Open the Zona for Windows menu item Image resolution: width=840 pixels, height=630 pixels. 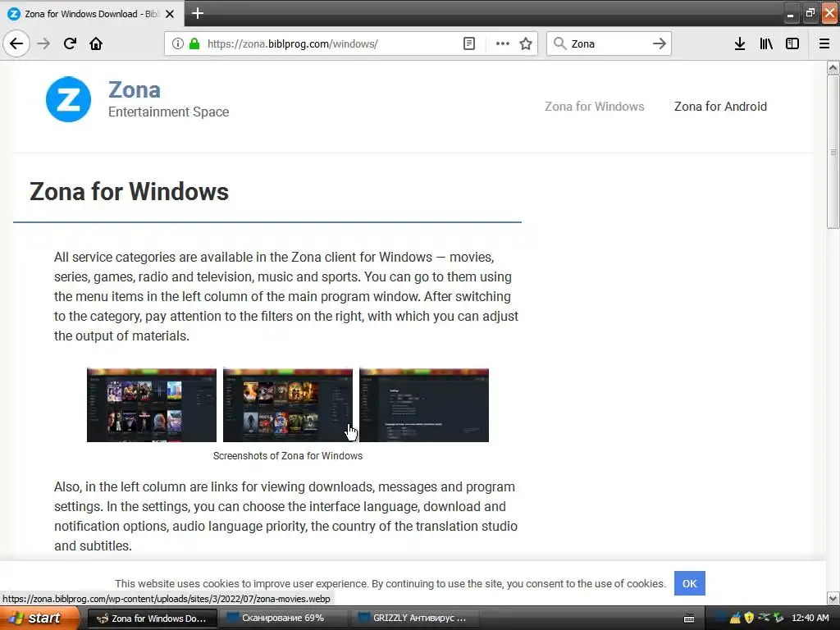tap(594, 106)
